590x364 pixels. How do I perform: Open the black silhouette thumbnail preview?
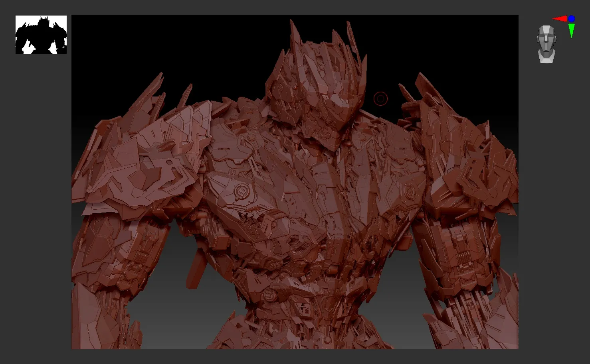[41, 35]
